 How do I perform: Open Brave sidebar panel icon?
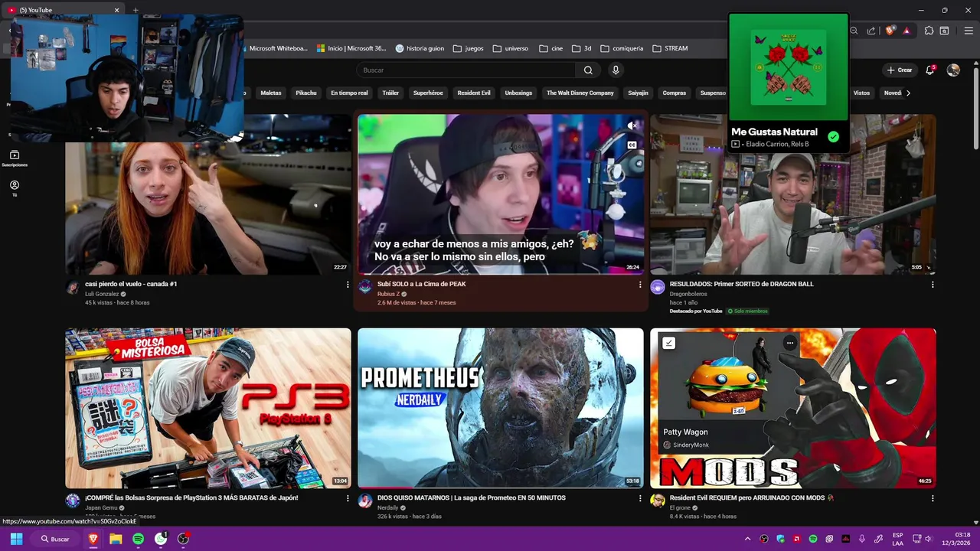945,31
